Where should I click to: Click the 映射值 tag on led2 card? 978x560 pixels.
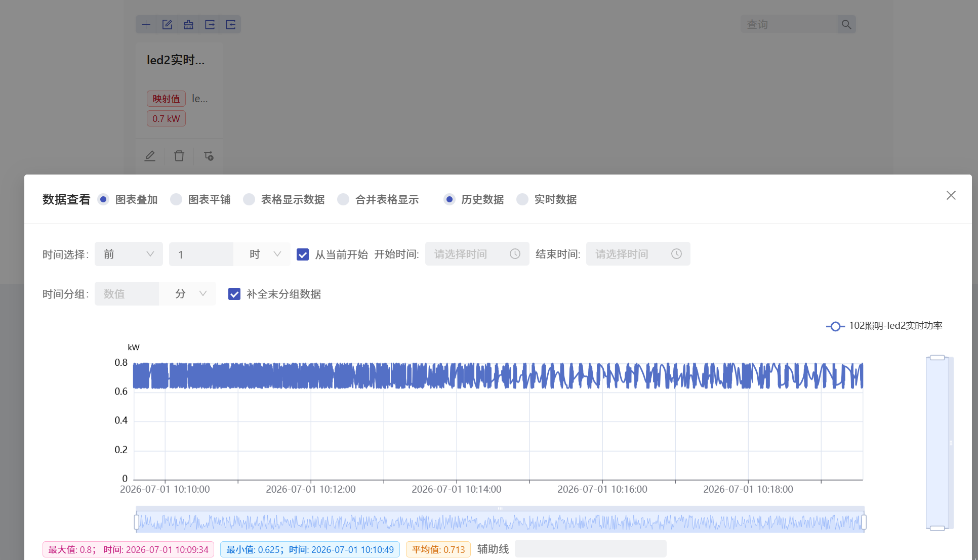[166, 99]
